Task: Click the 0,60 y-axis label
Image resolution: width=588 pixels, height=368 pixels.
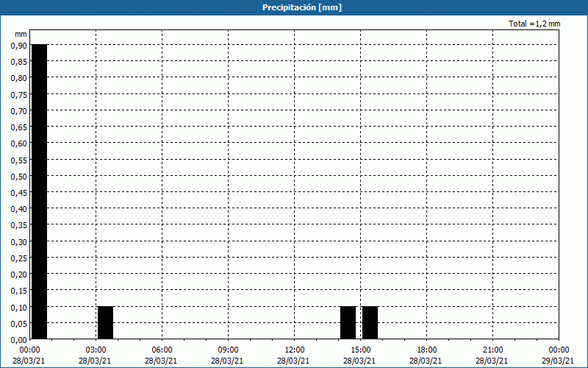Action: click(x=19, y=144)
